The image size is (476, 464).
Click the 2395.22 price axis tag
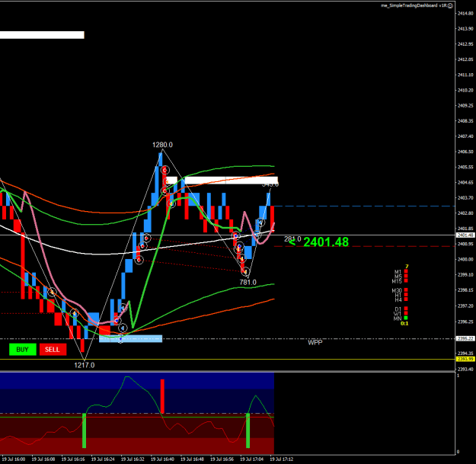(x=465, y=338)
